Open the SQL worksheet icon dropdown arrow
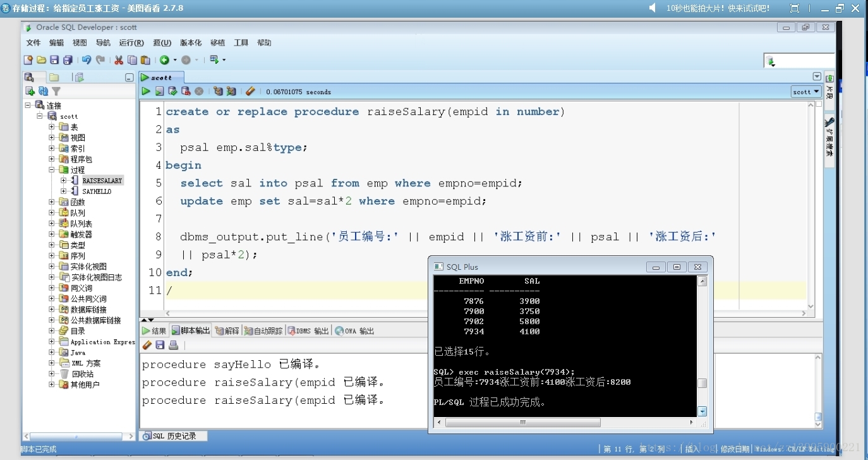This screenshot has height=460, width=868. [x=224, y=60]
